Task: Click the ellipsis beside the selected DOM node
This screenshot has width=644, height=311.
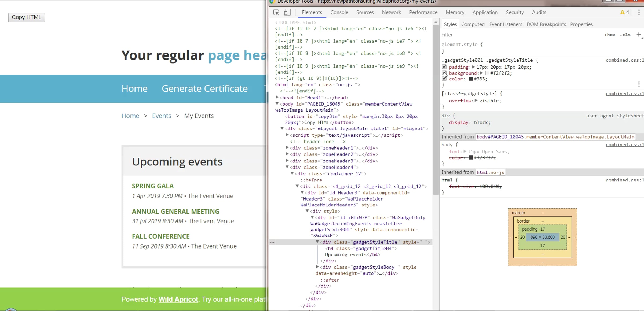Action: point(272,242)
